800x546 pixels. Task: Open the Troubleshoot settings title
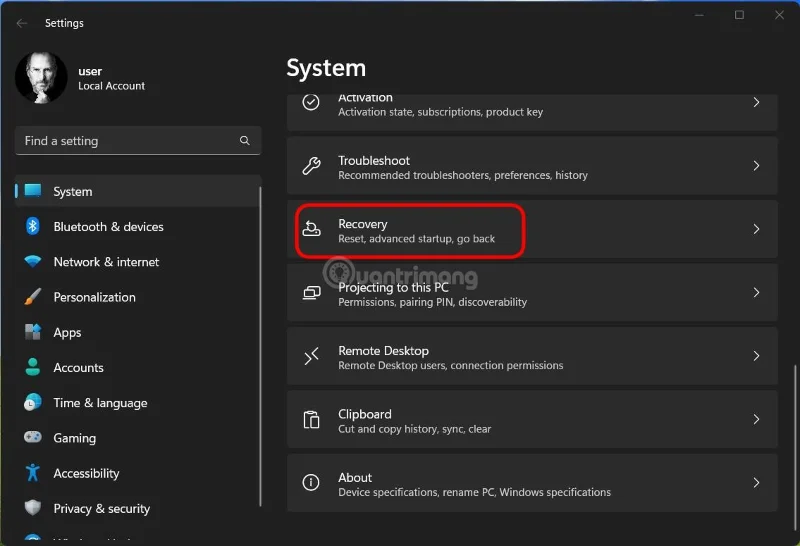coord(374,161)
